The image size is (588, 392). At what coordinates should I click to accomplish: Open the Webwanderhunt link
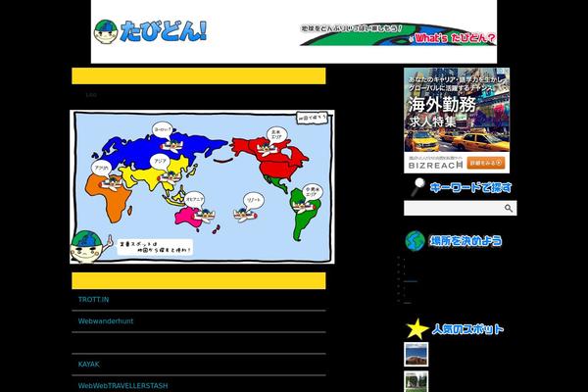[106, 321]
